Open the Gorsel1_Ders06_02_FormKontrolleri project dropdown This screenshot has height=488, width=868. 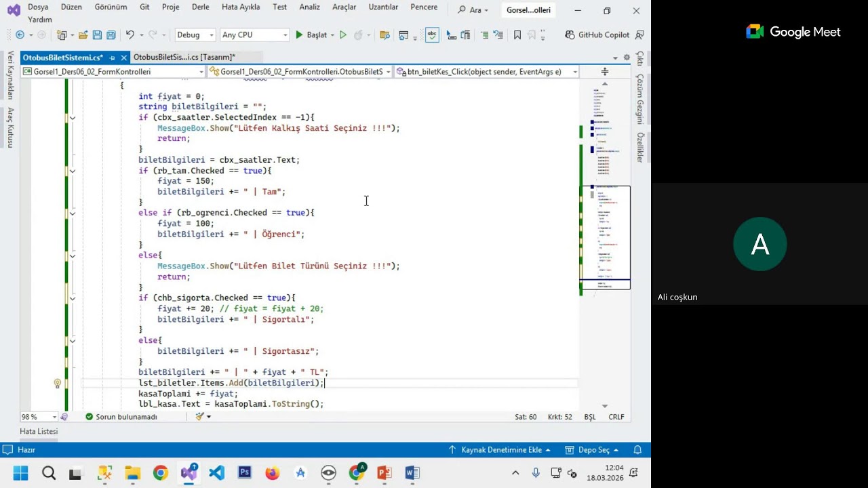pos(113,71)
